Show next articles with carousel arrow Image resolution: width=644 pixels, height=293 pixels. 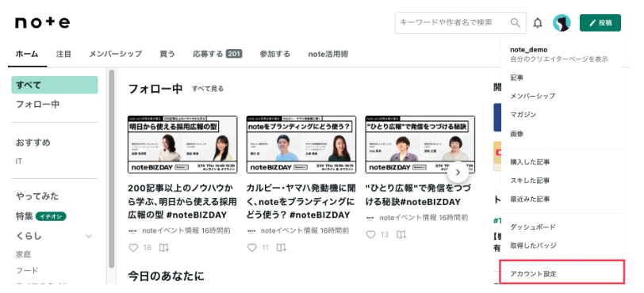pos(458,173)
